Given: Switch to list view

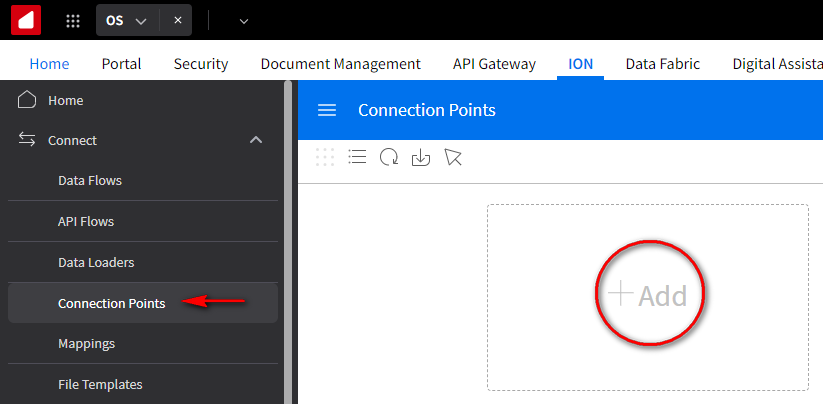Looking at the screenshot, I should [x=357, y=157].
